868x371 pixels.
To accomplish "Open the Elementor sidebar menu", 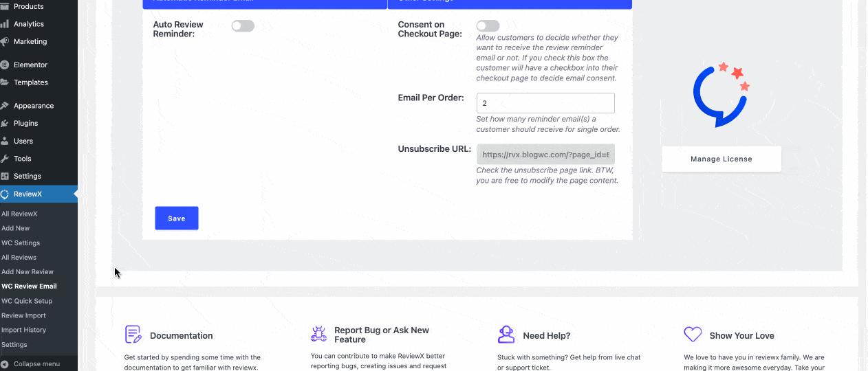I will pos(30,65).
